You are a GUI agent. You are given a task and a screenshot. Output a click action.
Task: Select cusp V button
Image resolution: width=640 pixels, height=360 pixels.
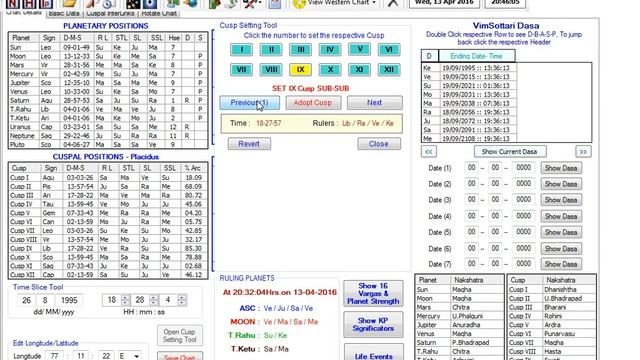tap(360, 49)
